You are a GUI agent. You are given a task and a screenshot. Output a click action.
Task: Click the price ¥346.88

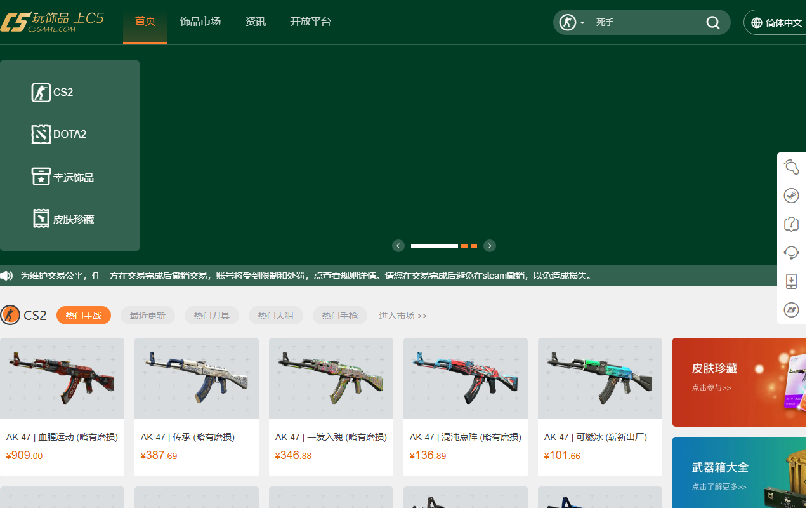coord(293,455)
